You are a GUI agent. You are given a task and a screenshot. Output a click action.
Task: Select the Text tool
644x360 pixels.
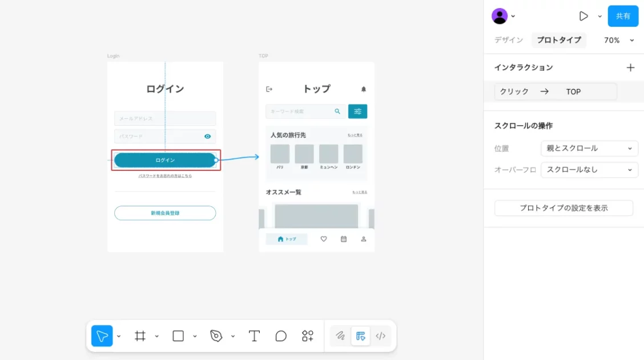click(x=254, y=336)
